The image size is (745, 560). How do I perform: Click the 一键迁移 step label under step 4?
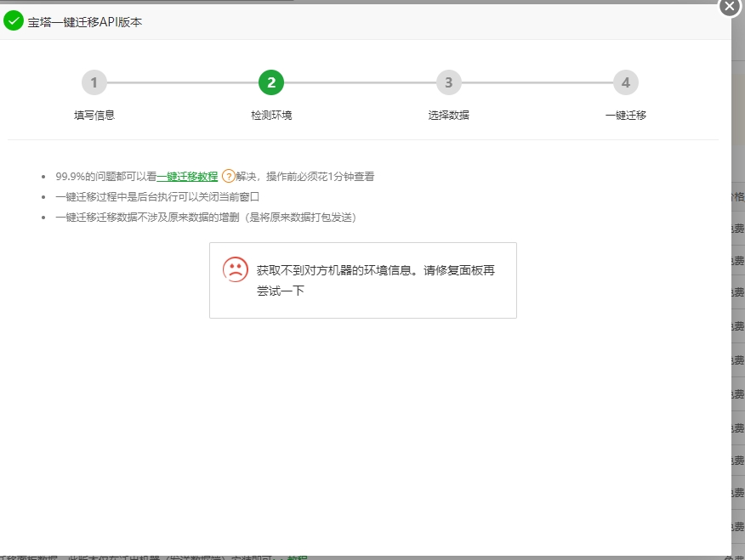(x=626, y=116)
